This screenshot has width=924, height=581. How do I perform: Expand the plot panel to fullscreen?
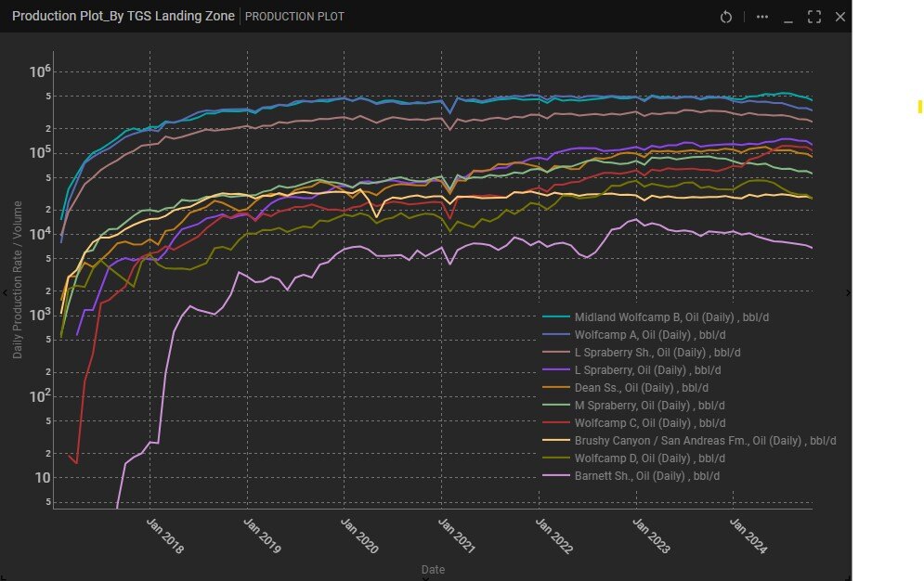coord(814,17)
